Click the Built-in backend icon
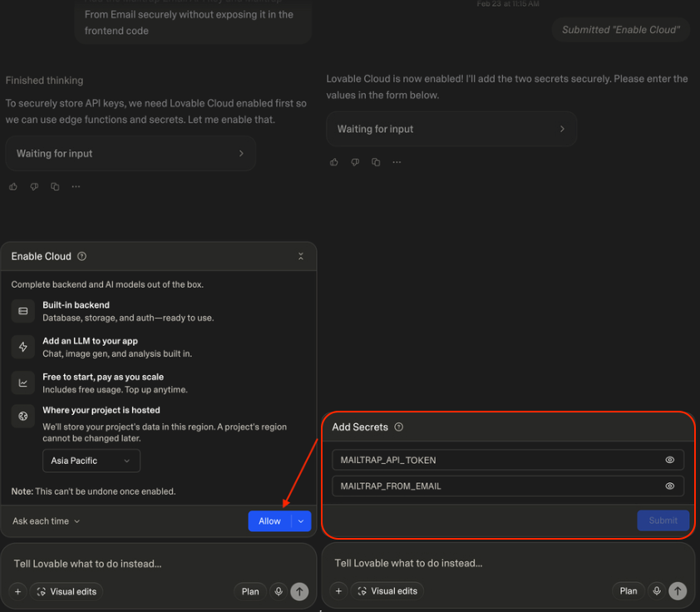This screenshot has width=700, height=612. pyautogui.click(x=22, y=311)
